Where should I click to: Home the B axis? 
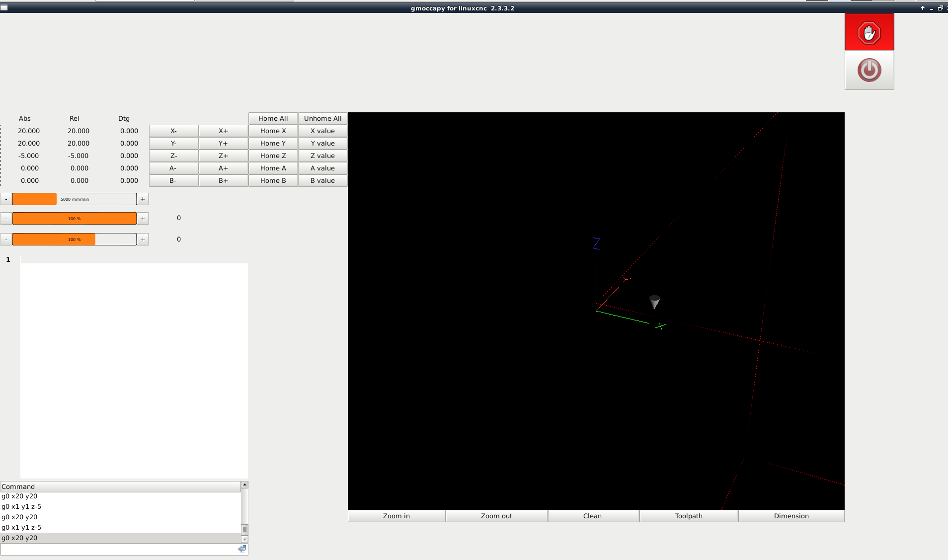[x=273, y=180]
